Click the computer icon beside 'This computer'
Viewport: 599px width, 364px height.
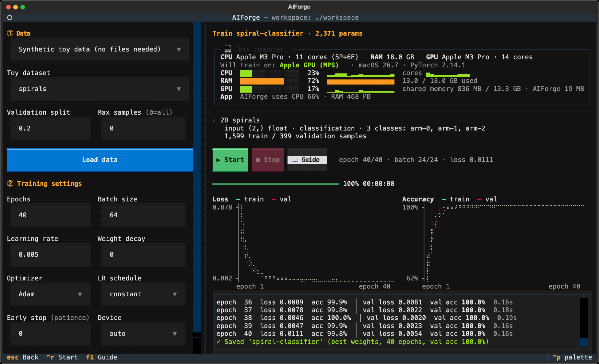(228, 49)
